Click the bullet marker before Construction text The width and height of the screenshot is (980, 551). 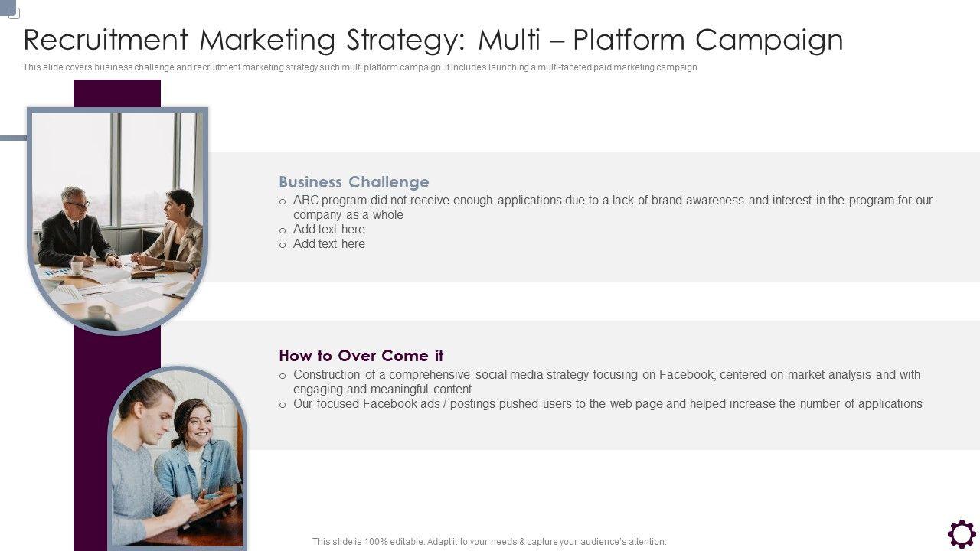(283, 376)
